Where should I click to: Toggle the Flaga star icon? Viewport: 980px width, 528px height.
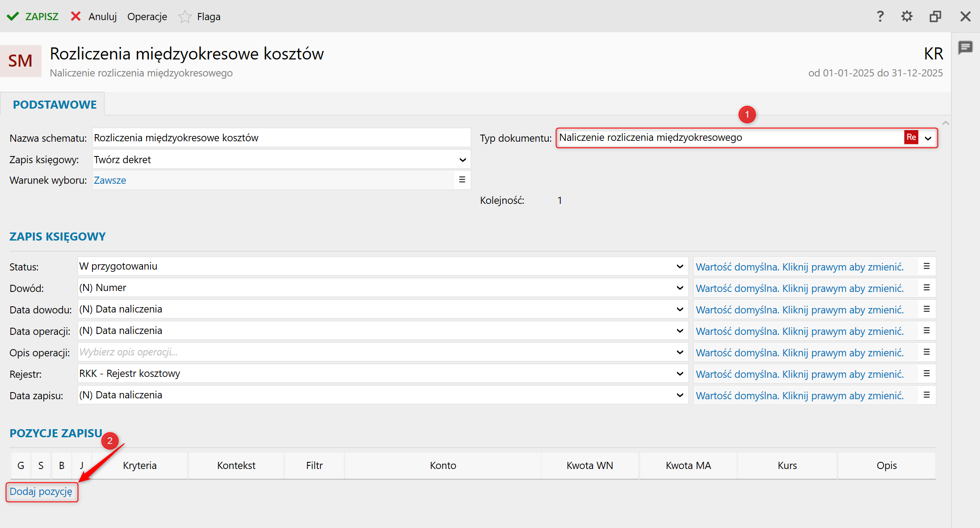[x=185, y=17]
